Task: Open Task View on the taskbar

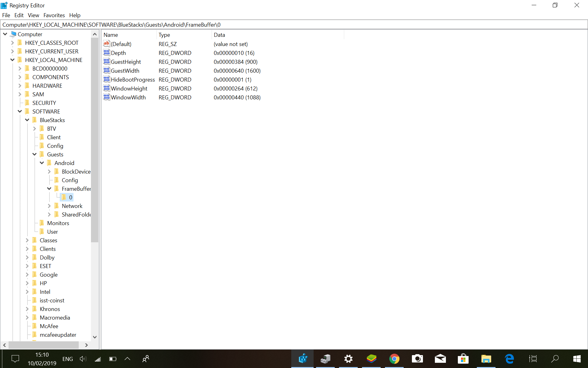Action: 533,358
